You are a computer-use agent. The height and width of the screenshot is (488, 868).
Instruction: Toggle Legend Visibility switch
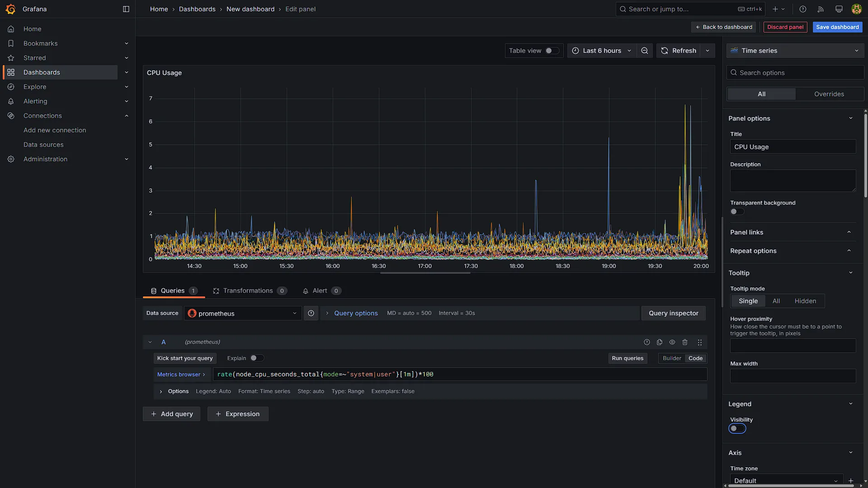(737, 428)
